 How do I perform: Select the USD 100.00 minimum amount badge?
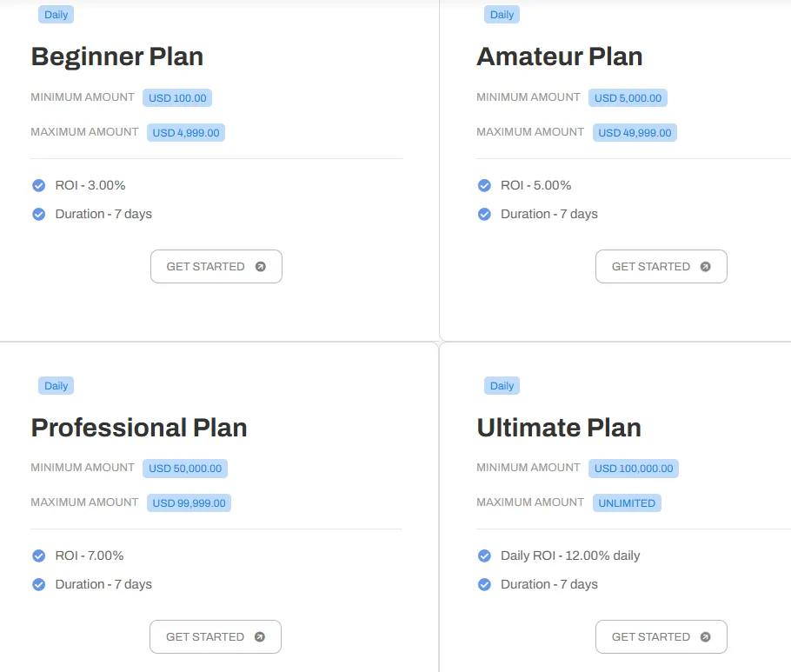coord(177,98)
